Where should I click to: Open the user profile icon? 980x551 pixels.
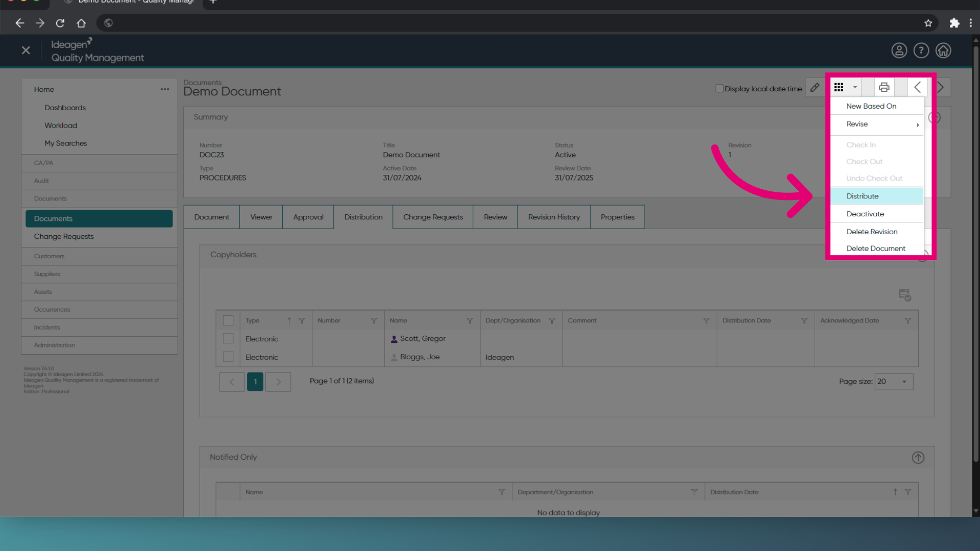(899, 51)
